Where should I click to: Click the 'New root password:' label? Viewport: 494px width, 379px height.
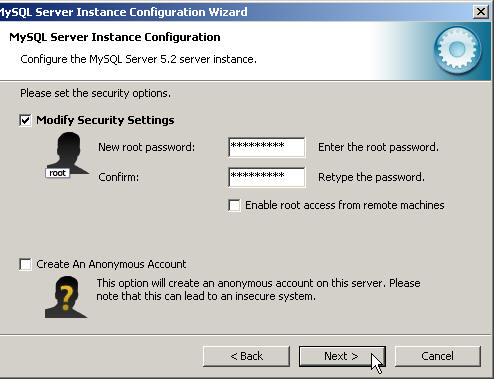(146, 147)
